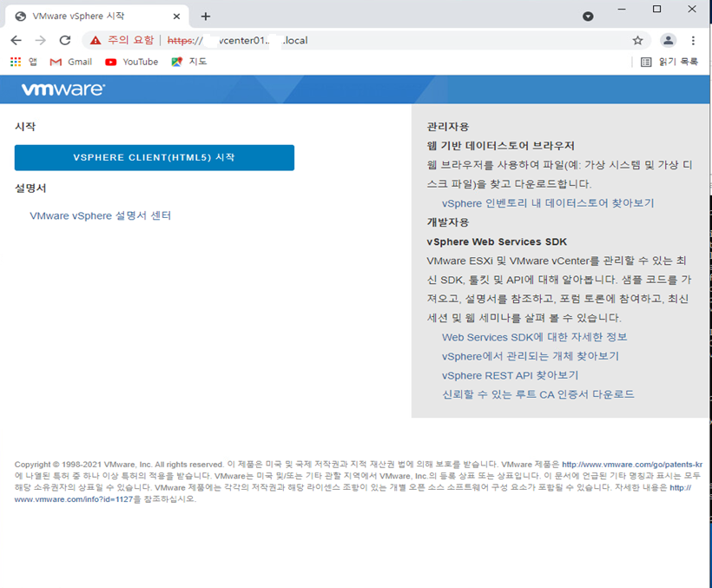This screenshot has height=588, width=712.
Task: Open the Chrome three-dot menu
Action: 693,41
